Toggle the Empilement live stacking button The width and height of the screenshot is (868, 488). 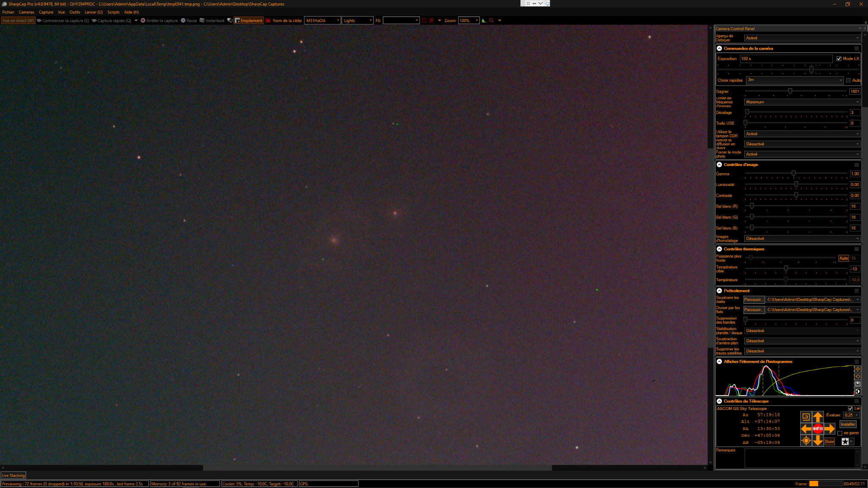coord(249,20)
